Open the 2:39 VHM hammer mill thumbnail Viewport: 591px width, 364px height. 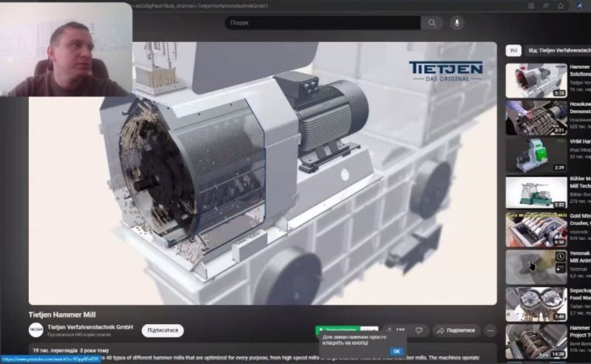(536, 155)
